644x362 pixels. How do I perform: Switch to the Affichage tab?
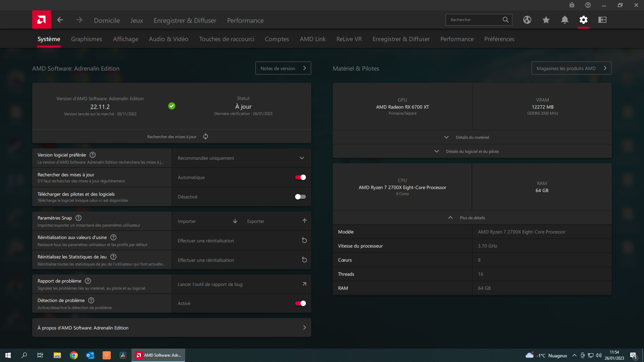click(125, 39)
